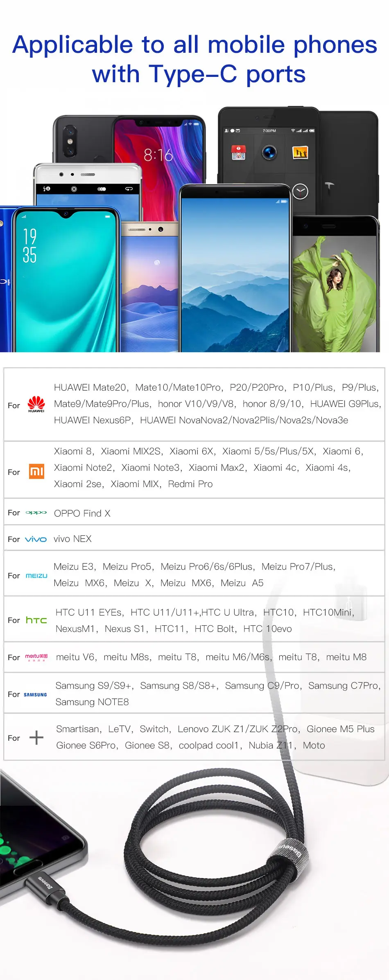Click 'Xiaomi MIX2S' text

tap(131, 451)
